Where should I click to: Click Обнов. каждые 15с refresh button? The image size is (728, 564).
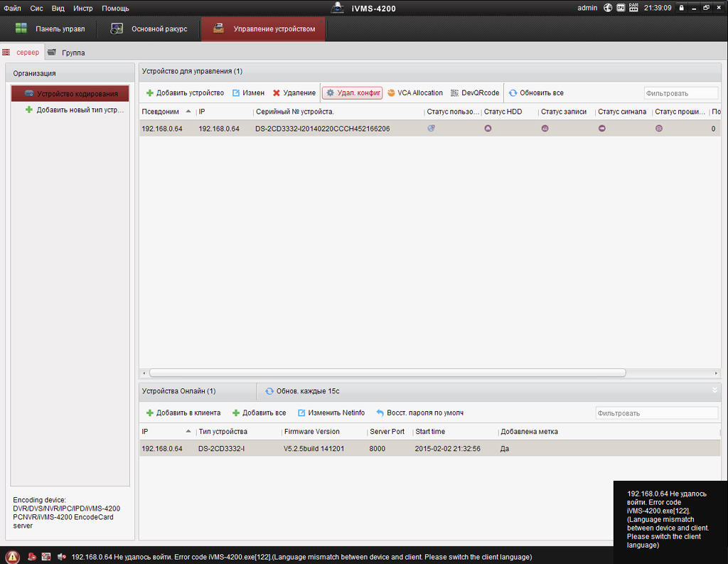pos(302,391)
